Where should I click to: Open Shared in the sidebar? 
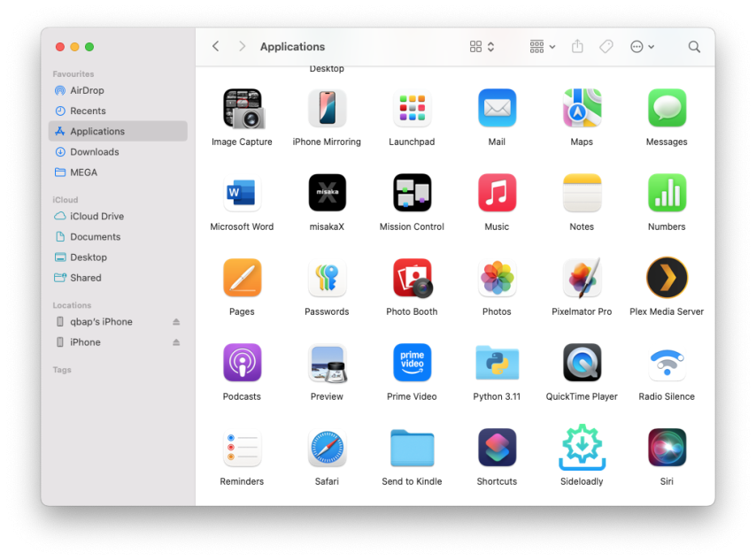click(x=118, y=278)
